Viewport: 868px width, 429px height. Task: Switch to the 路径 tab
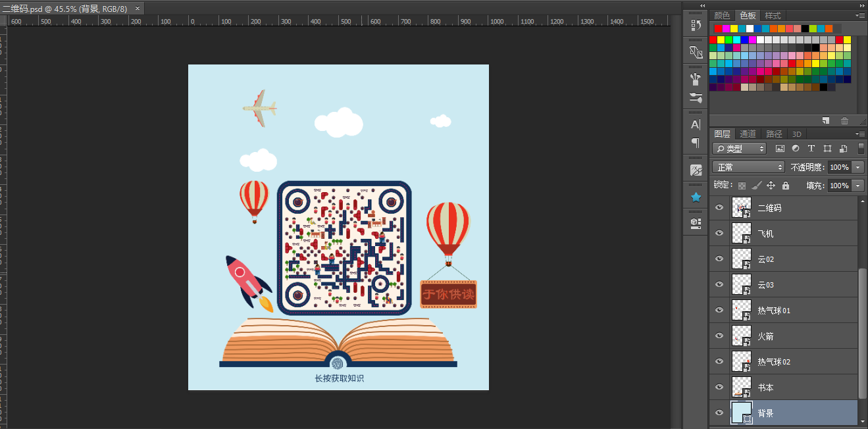click(774, 134)
